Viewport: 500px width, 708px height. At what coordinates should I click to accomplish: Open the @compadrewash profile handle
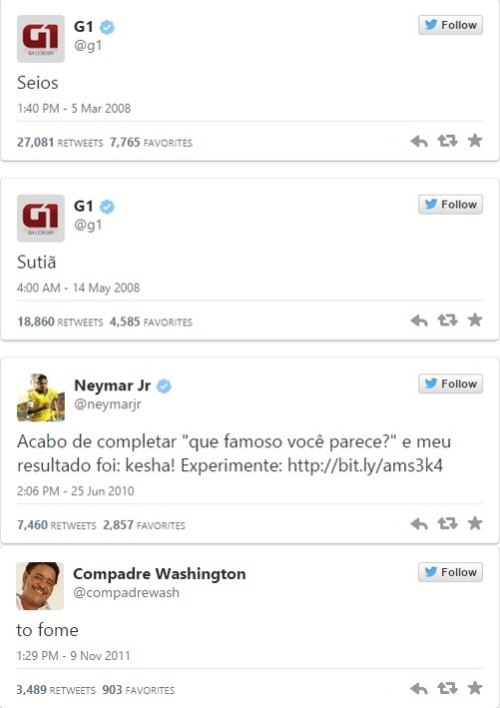126,592
